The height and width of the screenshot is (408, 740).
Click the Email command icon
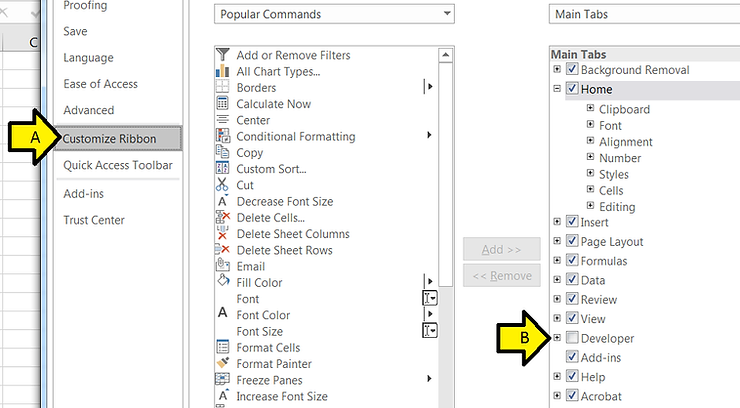coord(222,266)
